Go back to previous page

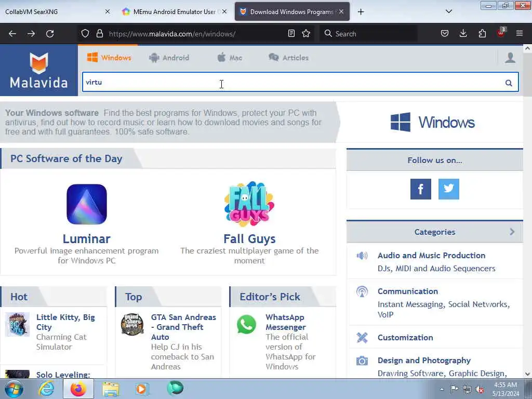click(12, 34)
